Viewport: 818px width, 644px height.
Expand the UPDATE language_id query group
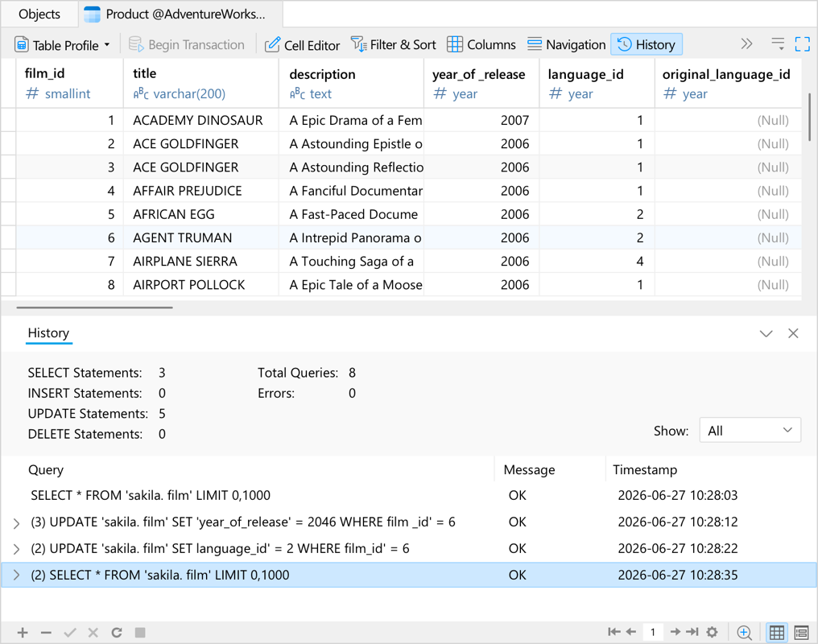(16, 549)
